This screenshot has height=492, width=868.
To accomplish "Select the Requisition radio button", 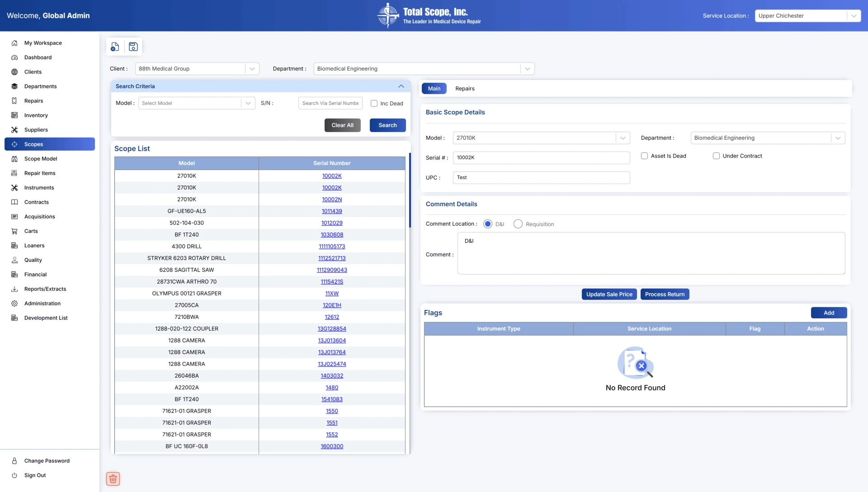I will point(518,224).
